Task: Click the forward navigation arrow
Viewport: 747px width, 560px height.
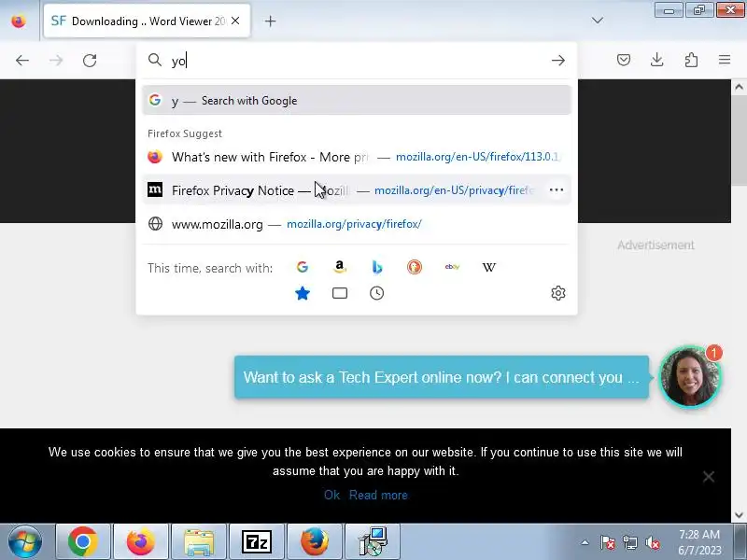Action: tap(56, 61)
